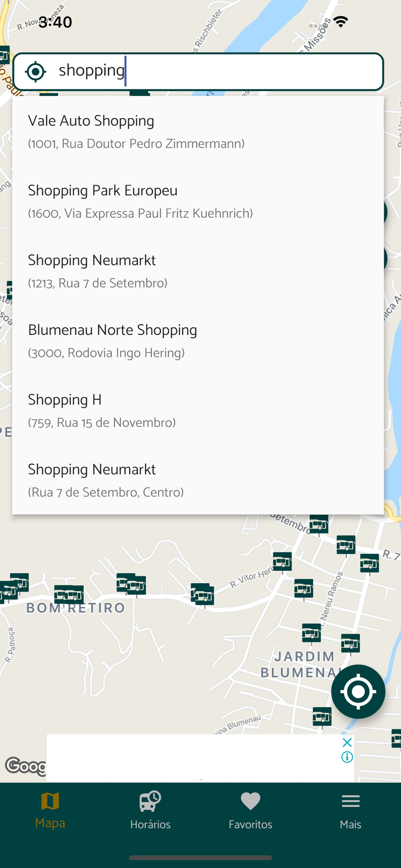Close the advertisement banner with X
401x868 pixels.
347,742
